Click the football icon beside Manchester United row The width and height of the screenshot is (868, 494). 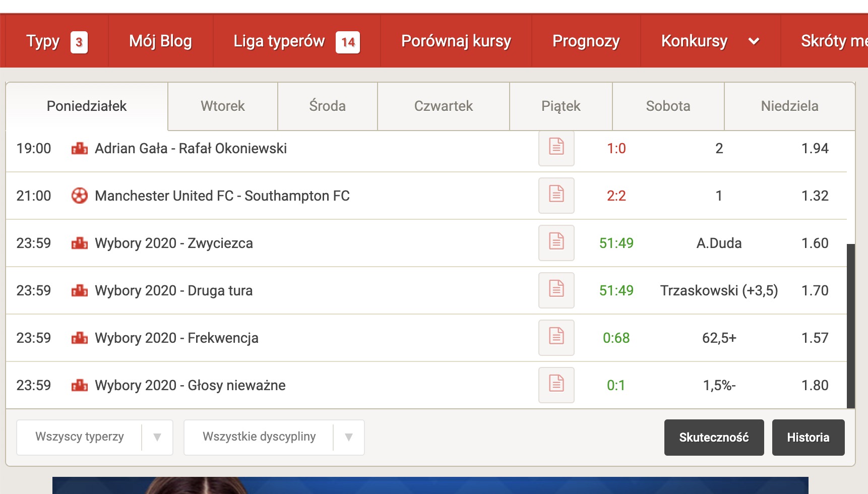pos(80,196)
